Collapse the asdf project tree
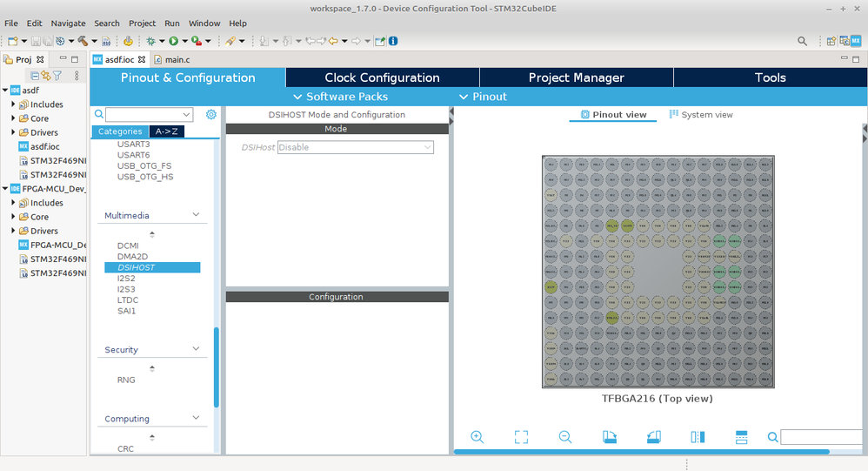 (5, 90)
